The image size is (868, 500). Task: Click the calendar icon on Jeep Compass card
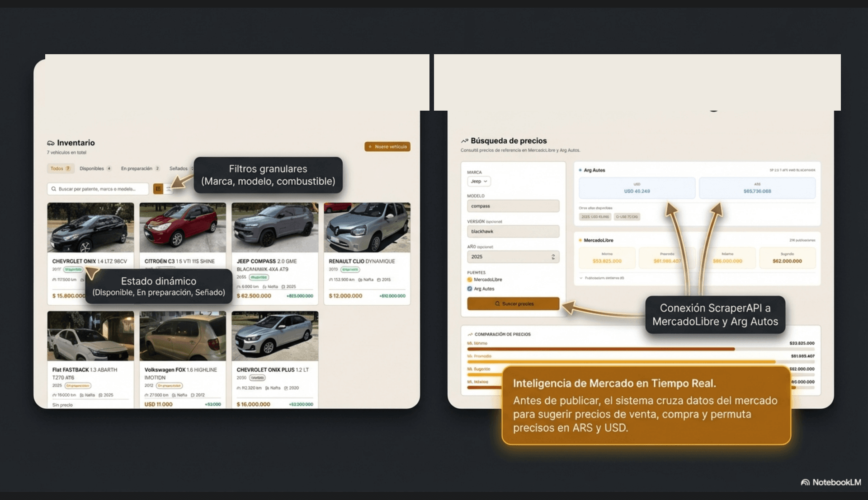click(x=283, y=287)
